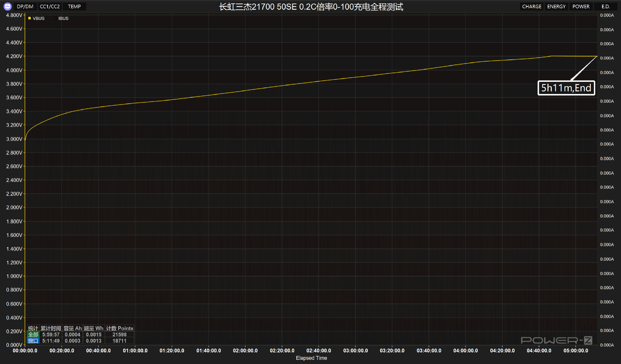621x364 pixels.
Task: Click the 4.200V label on the voltage axis
Action: [x=14, y=56]
